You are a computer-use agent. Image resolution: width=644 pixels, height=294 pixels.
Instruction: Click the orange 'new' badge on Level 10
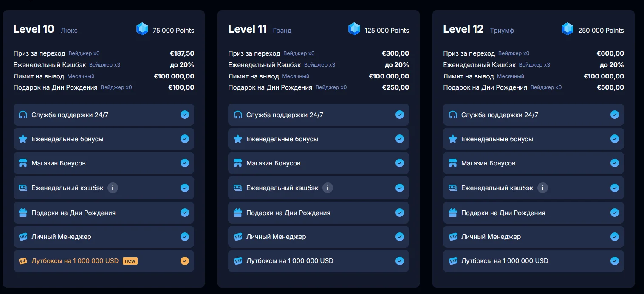[130, 261]
